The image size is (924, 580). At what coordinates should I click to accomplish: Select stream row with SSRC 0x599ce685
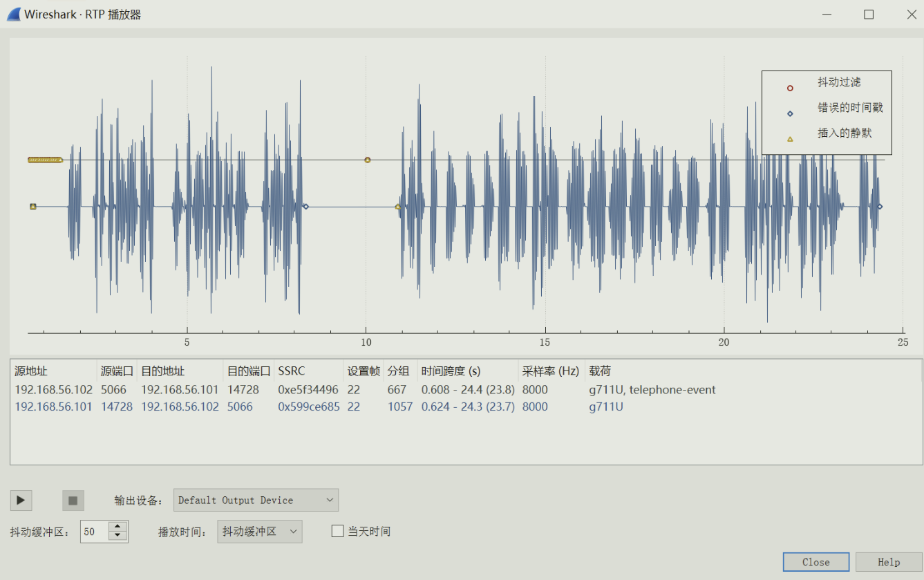pyautogui.click(x=466, y=406)
